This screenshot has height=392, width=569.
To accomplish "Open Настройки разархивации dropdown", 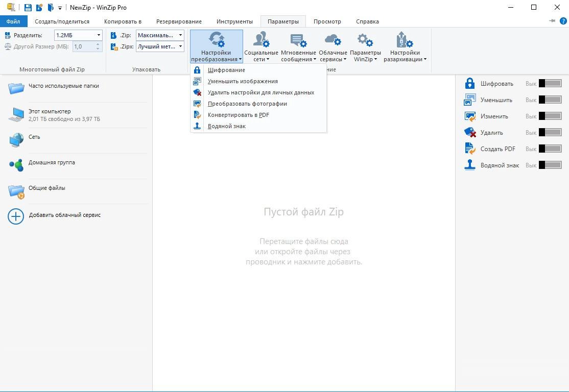I will (405, 46).
